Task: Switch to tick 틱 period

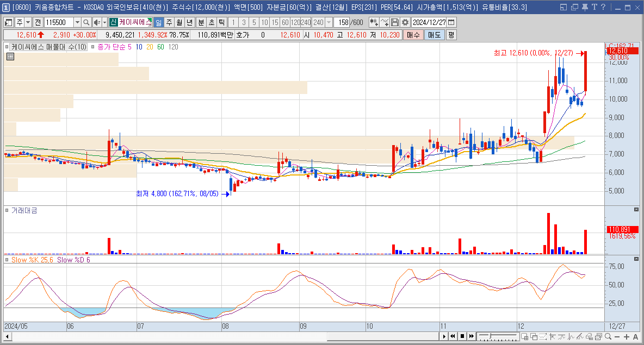Action: tap(222, 23)
